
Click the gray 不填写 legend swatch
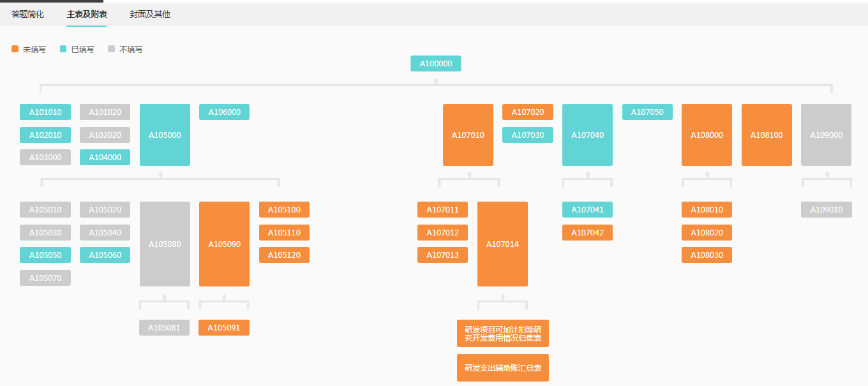point(111,48)
